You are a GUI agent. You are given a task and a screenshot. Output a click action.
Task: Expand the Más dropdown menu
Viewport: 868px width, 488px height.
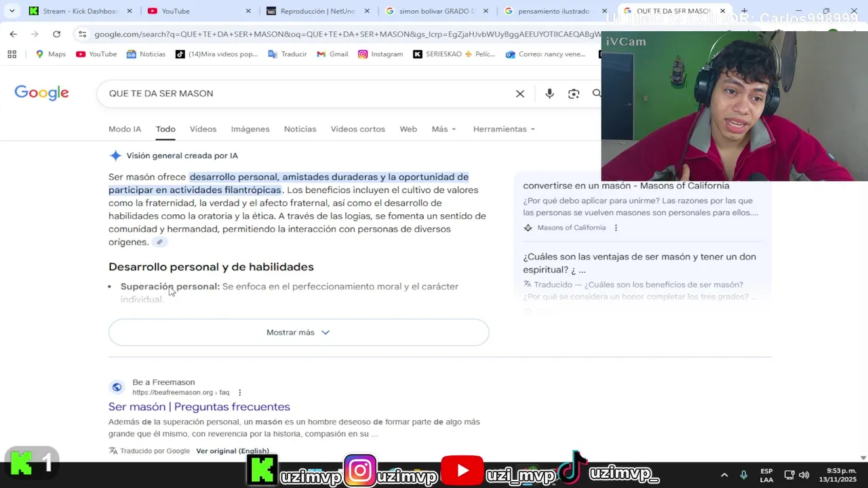443,129
